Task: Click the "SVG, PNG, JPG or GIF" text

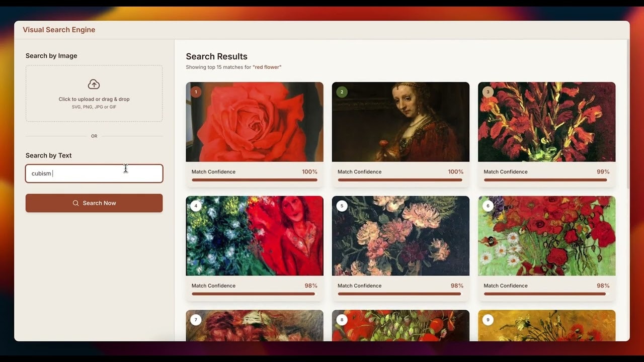Action: point(94,107)
